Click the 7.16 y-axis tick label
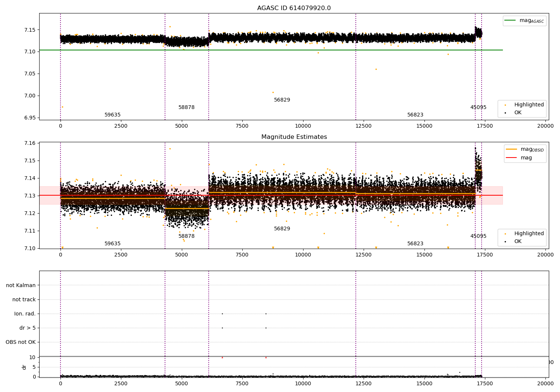This screenshot has width=560, height=392. 30,143
